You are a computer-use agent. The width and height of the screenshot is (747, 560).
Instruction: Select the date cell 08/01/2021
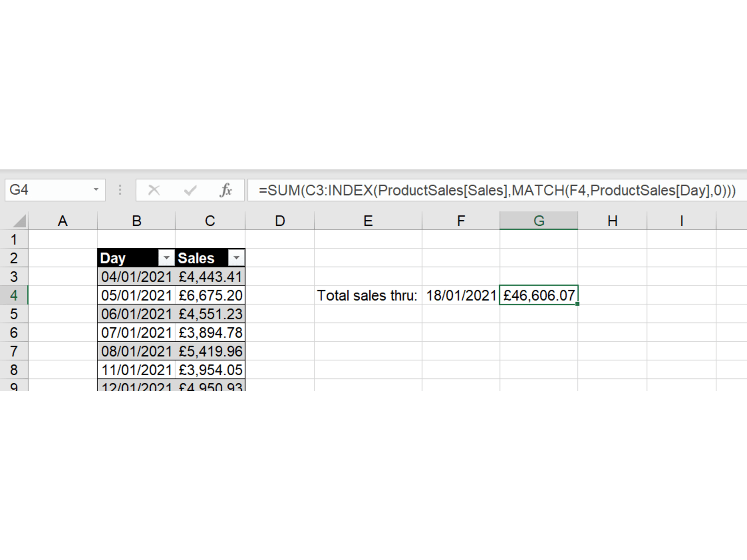136,351
